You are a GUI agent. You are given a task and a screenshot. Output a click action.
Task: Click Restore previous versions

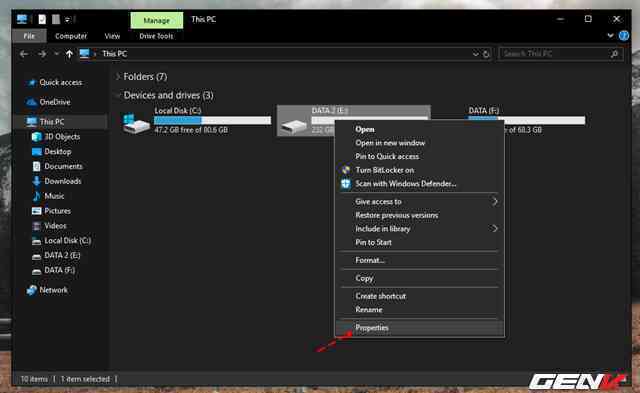tap(420, 215)
